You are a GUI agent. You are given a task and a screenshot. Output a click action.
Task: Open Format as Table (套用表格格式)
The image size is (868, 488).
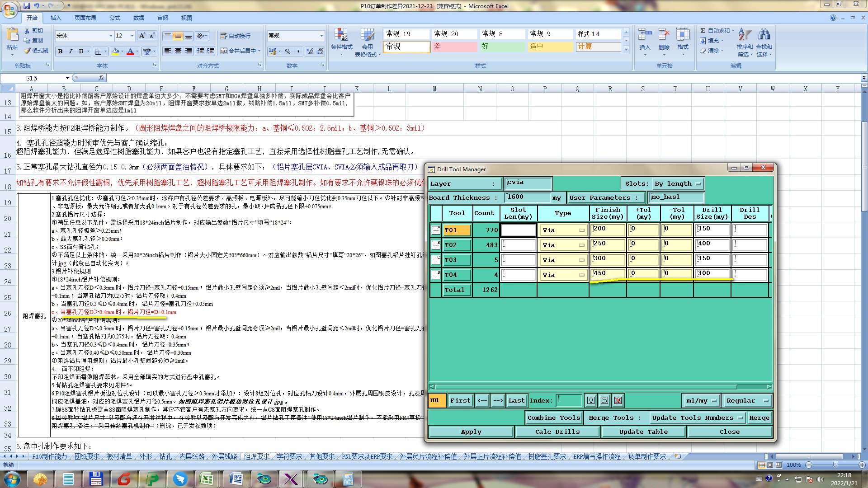(x=368, y=42)
